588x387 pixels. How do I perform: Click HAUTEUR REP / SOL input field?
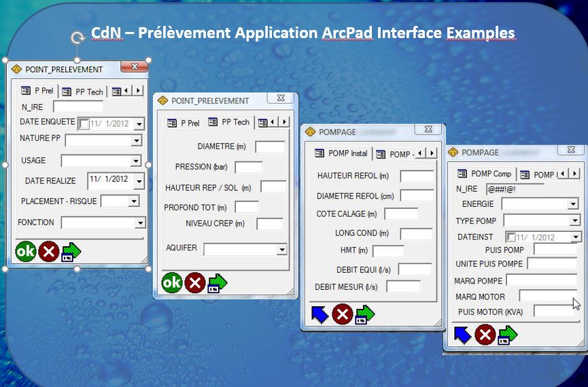coord(273,187)
